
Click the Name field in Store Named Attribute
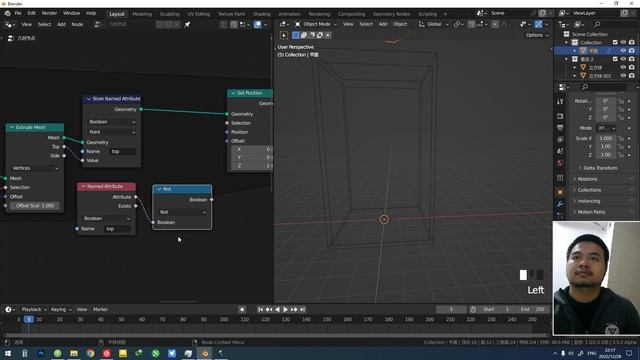tap(122, 151)
